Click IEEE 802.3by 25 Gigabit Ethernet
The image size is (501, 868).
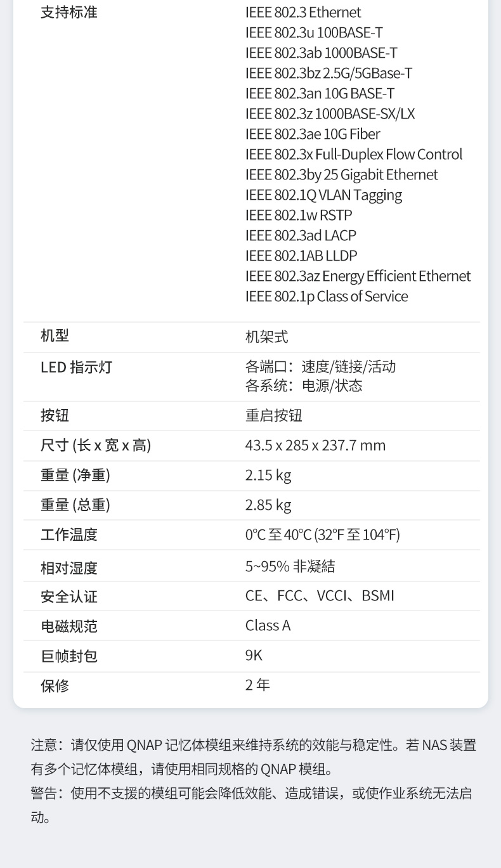[341, 175]
